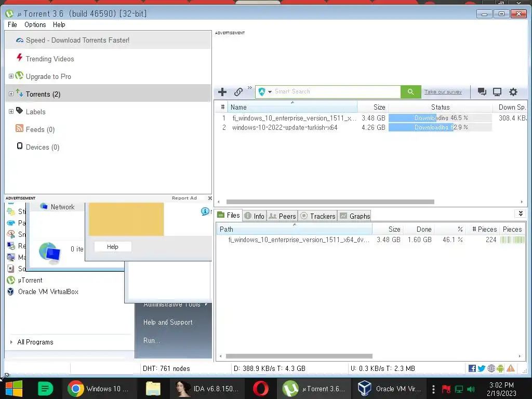
Task: Sort files by Path column header
Action: (x=294, y=229)
